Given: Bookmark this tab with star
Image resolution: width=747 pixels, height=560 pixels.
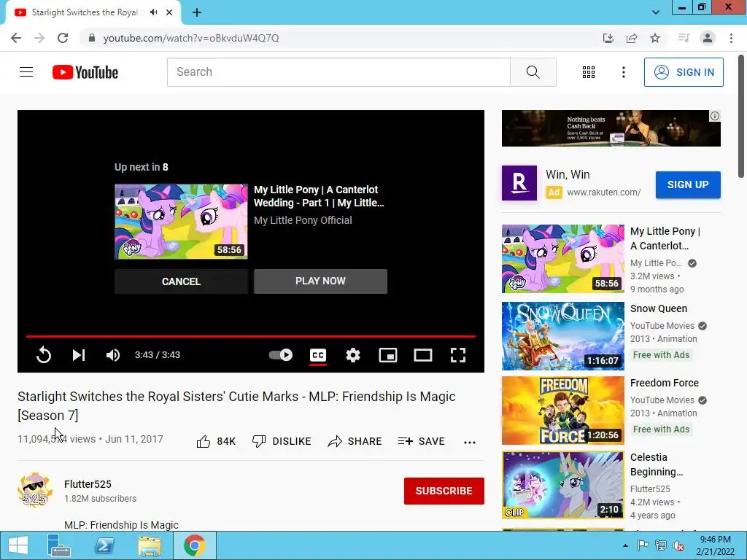Looking at the screenshot, I should (x=655, y=38).
